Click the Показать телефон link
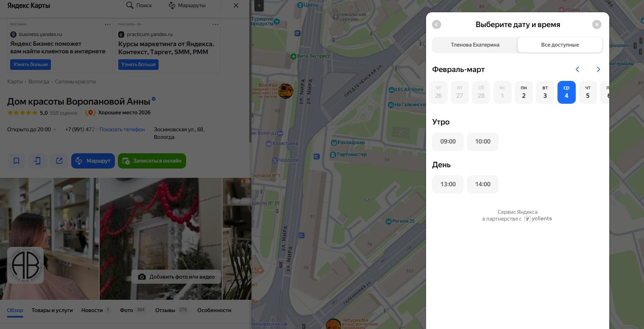Viewport: 644px width, 329px height. tap(122, 130)
